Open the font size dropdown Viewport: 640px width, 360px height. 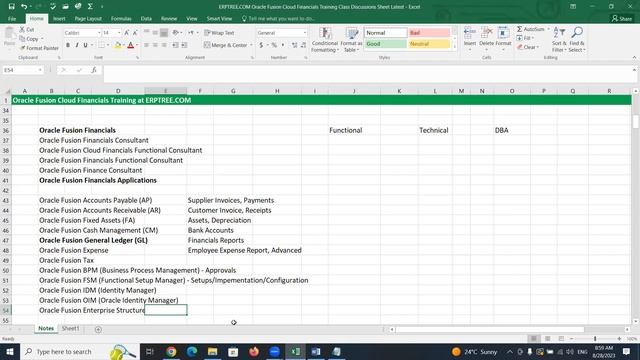[x=119, y=33]
